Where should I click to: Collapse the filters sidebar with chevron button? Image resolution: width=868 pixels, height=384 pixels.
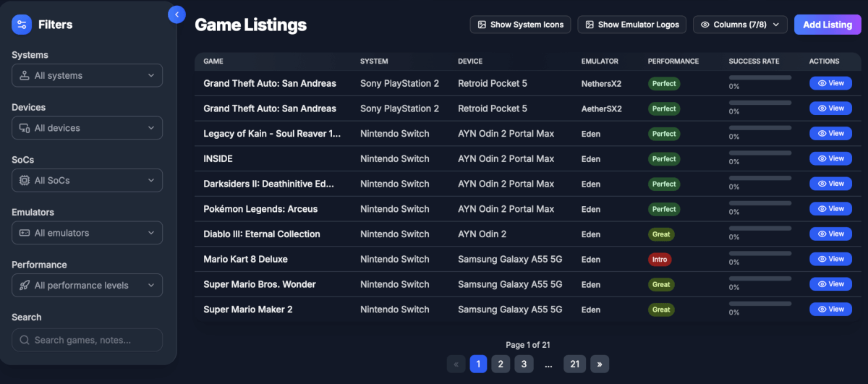(176, 14)
